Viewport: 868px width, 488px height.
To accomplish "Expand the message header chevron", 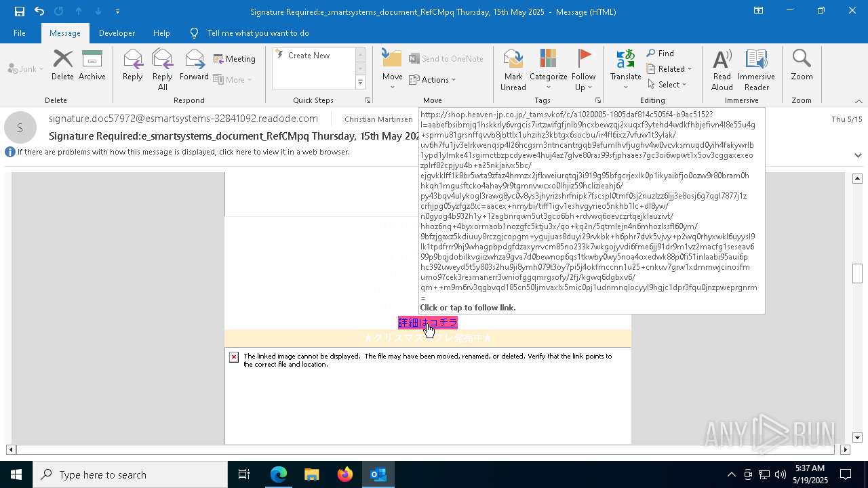I will 859,155.
